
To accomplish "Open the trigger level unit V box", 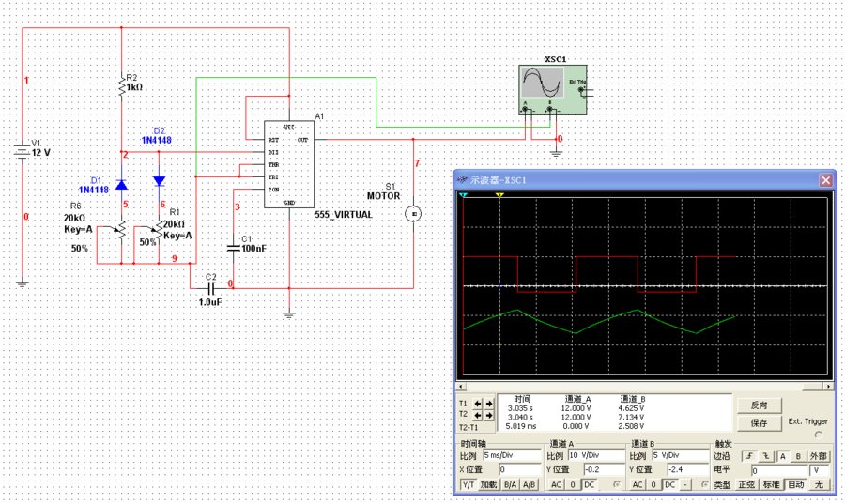I will [x=820, y=470].
